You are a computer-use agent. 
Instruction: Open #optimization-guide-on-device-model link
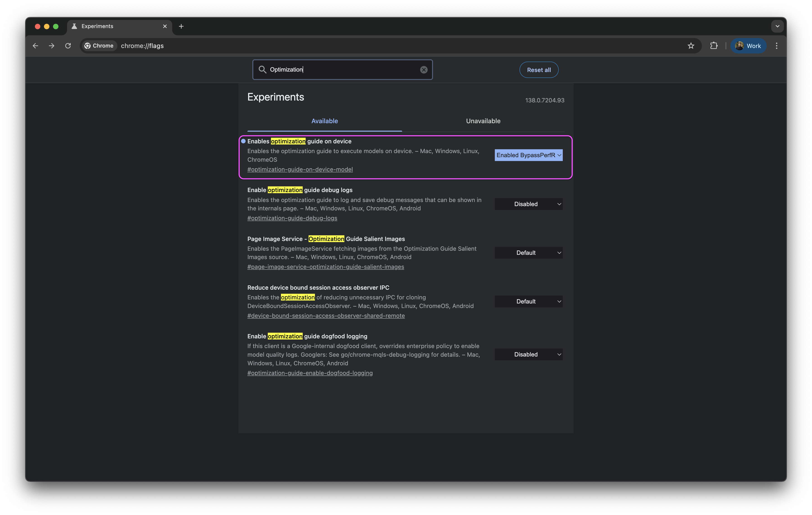(x=300, y=170)
